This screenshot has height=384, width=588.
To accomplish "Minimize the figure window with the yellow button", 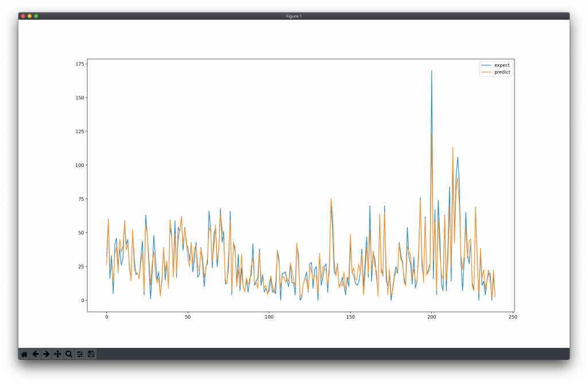I will point(30,16).
